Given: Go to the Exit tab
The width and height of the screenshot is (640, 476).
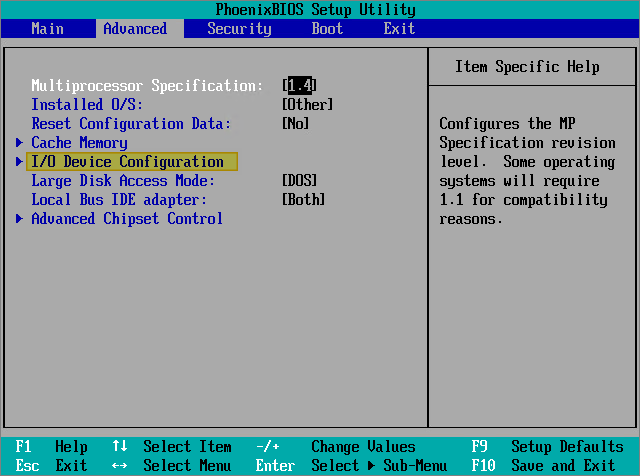Looking at the screenshot, I should click(399, 29).
